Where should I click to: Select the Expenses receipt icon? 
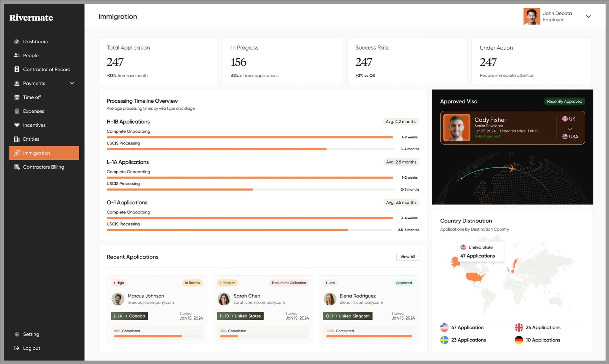[17, 111]
